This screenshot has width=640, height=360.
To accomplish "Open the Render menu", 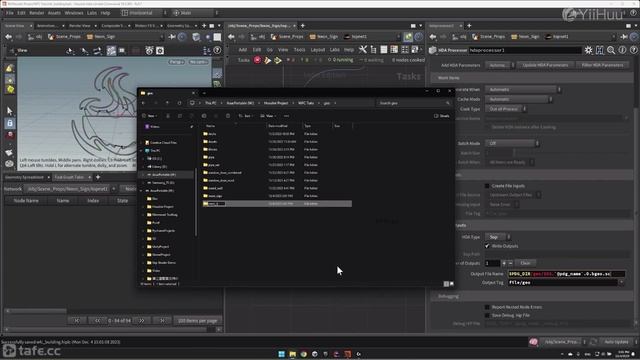I will point(37,13).
